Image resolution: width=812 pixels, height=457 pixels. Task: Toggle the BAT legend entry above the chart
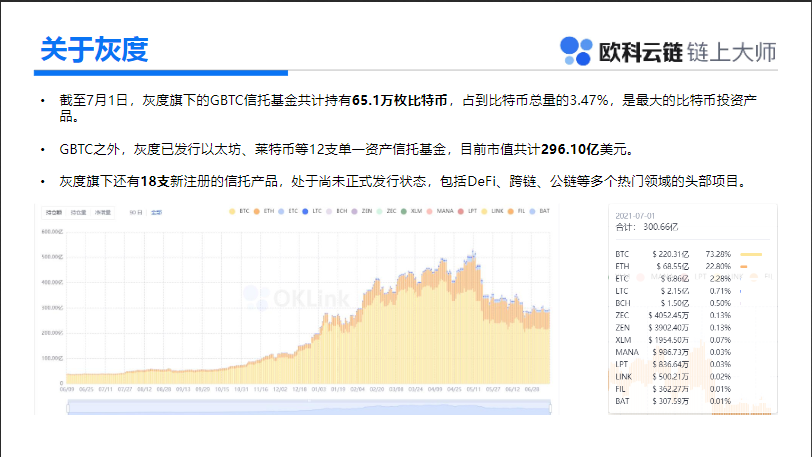click(539, 211)
